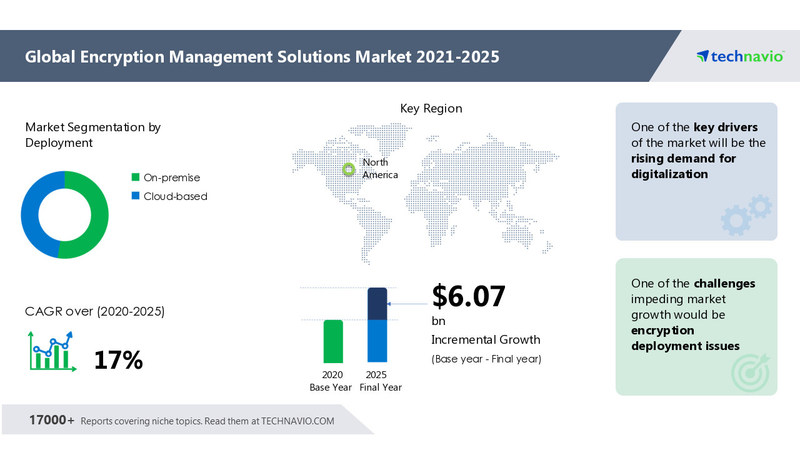Click the $6.07 incremental growth figure
The height and width of the screenshot is (450, 800).
click(468, 296)
